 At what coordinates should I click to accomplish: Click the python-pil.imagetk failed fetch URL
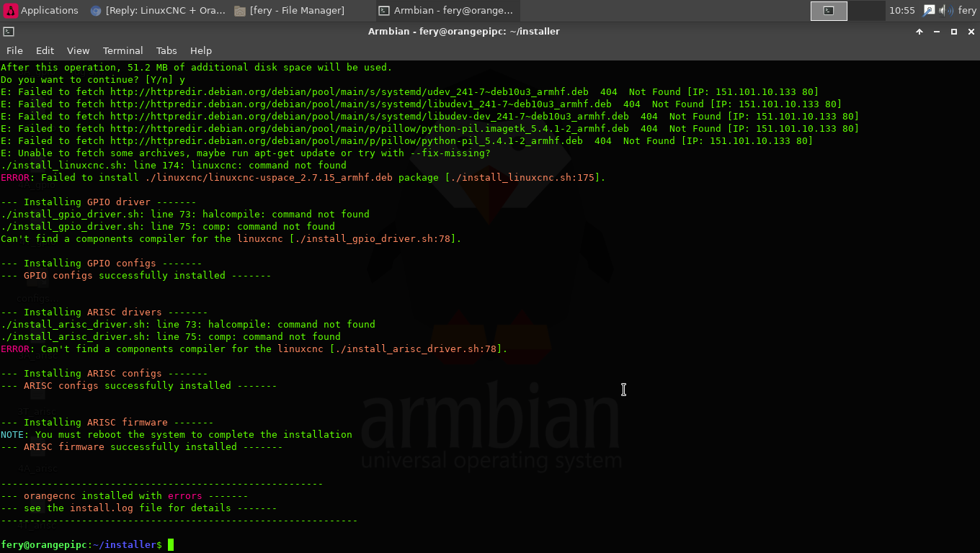coord(370,129)
